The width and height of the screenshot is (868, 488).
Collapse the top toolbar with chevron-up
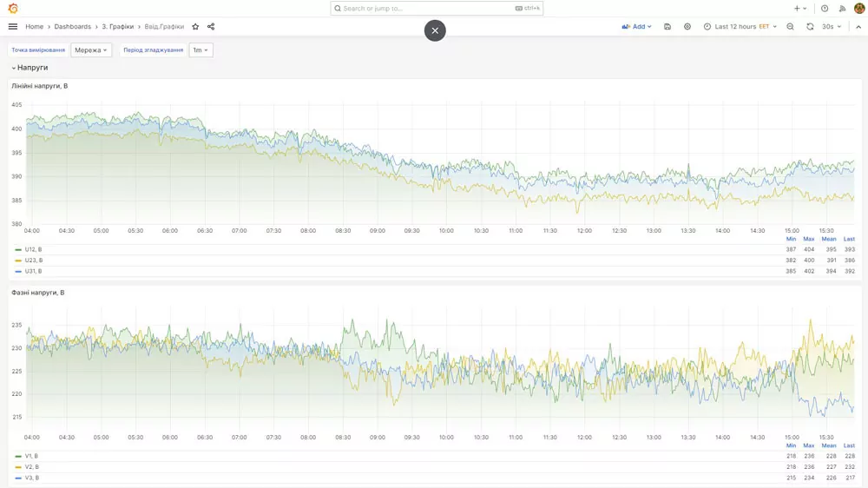click(x=858, y=27)
